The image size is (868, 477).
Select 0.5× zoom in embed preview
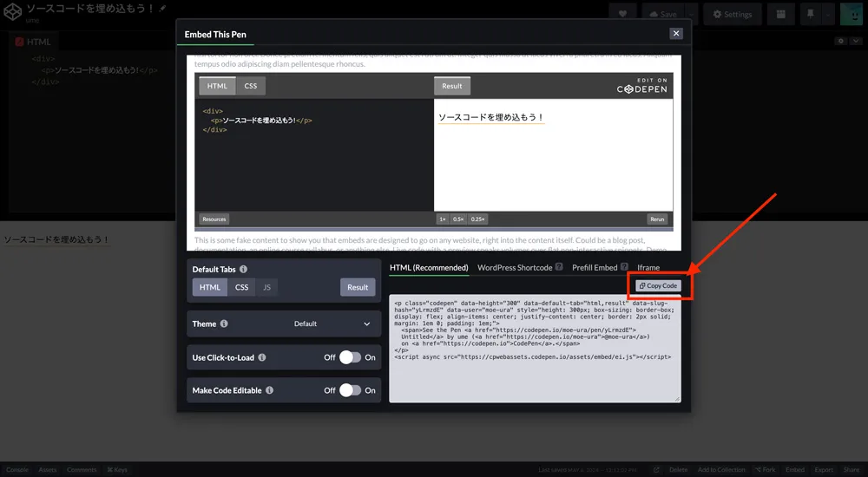tap(458, 219)
